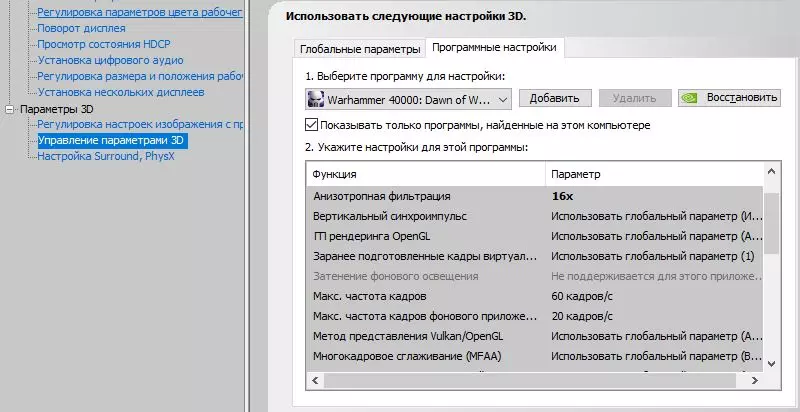The width and height of the screenshot is (800, 412).
Task: Collapse the Параметры 3D tree node
Action: click(x=9, y=109)
